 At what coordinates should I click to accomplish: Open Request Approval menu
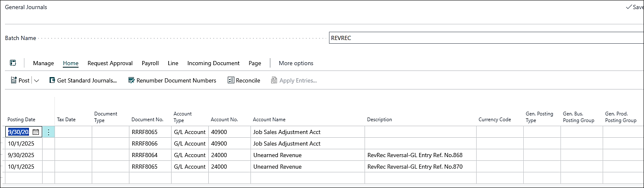point(110,63)
